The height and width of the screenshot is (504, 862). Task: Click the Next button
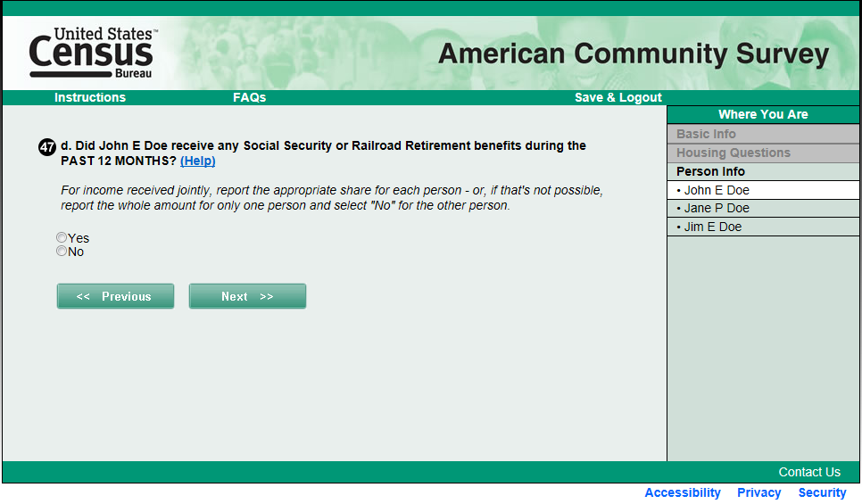click(x=247, y=296)
